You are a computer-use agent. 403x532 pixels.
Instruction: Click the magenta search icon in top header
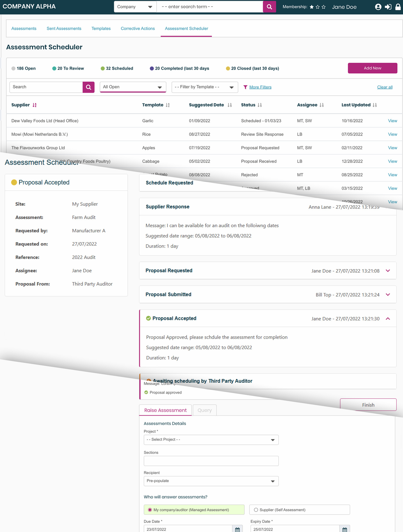tap(269, 7)
